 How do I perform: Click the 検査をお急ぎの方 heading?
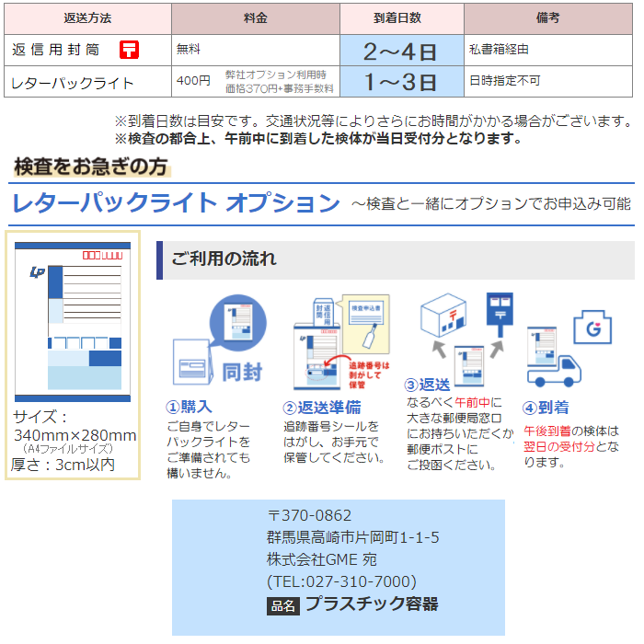click(91, 167)
